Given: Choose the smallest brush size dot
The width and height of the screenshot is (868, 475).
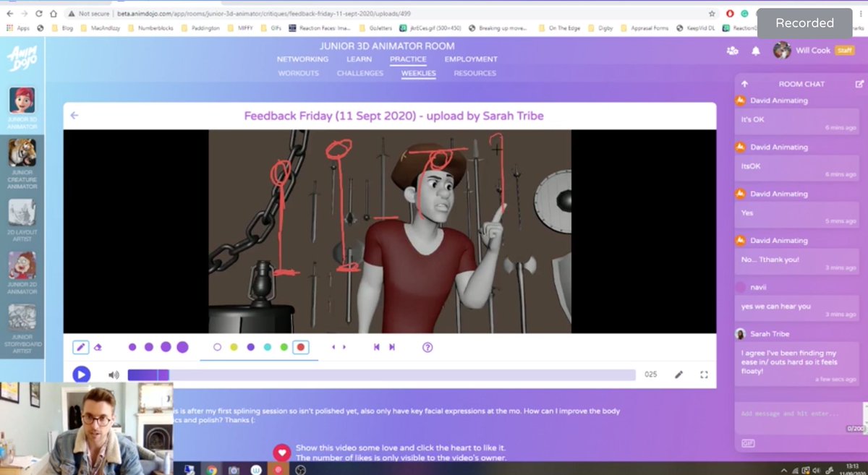Looking at the screenshot, I should tap(132, 347).
